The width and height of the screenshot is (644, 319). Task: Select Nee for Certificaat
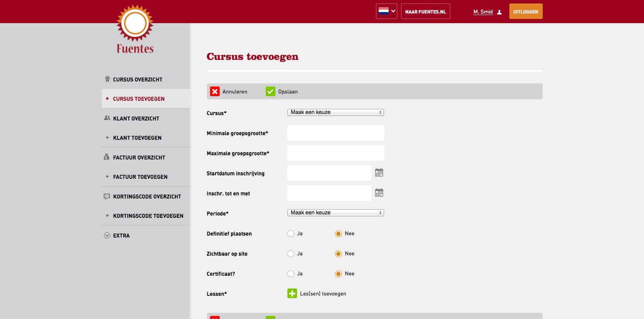pos(338,274)
